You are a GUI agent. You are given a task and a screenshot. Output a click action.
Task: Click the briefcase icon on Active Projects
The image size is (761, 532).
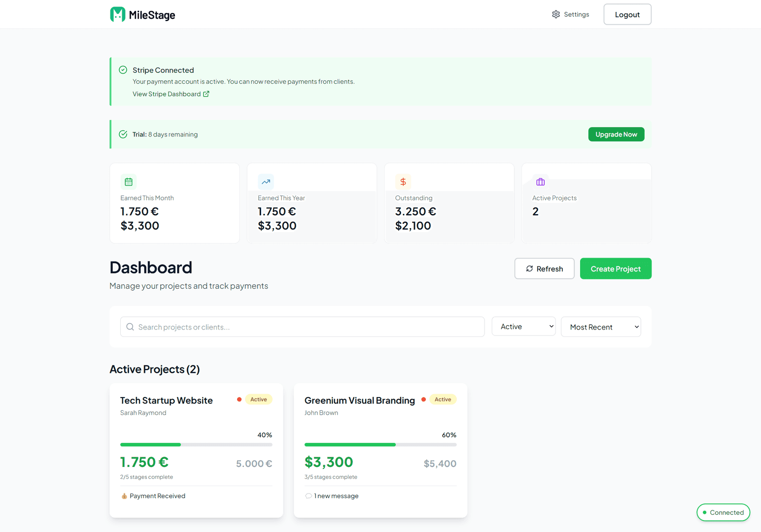click(x=540, y=182)
